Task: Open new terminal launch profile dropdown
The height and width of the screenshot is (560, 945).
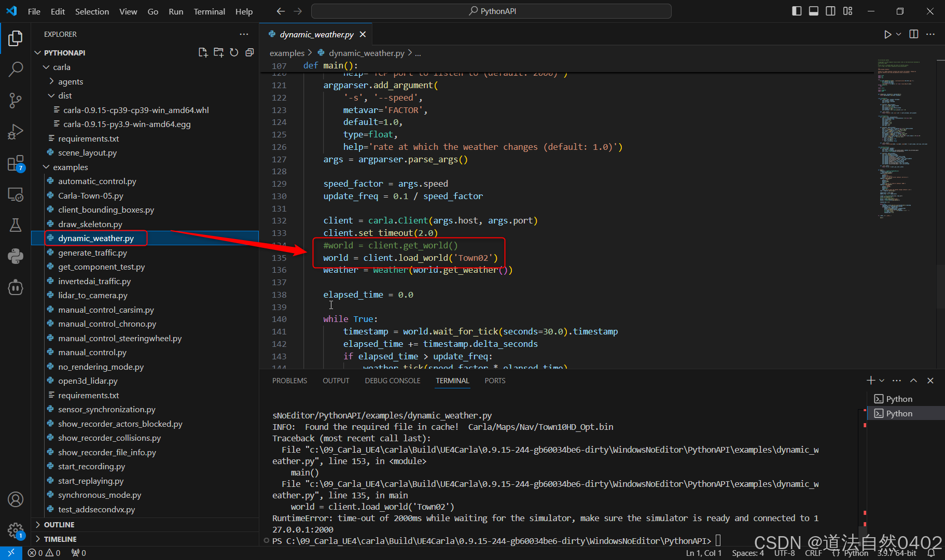Action: pyautogui.click(x=882, y=381)
